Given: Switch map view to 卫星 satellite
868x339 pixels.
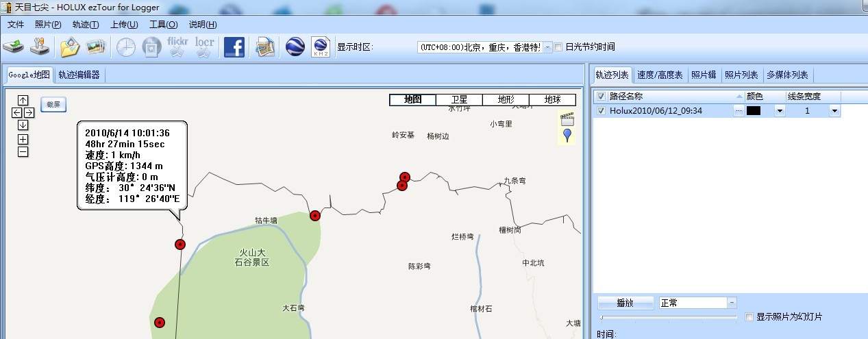Looking at the screenshot, I should click(x=459, y=100).
